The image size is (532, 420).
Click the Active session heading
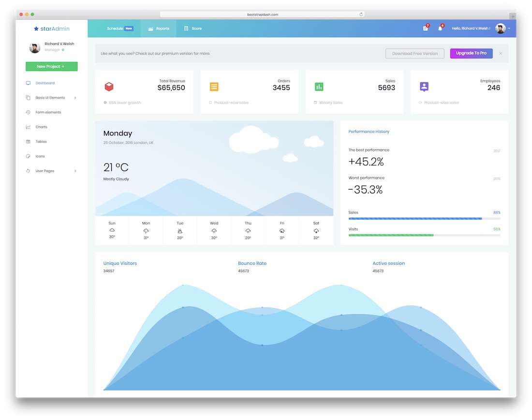pyautogui.click(x=388, y=263)
